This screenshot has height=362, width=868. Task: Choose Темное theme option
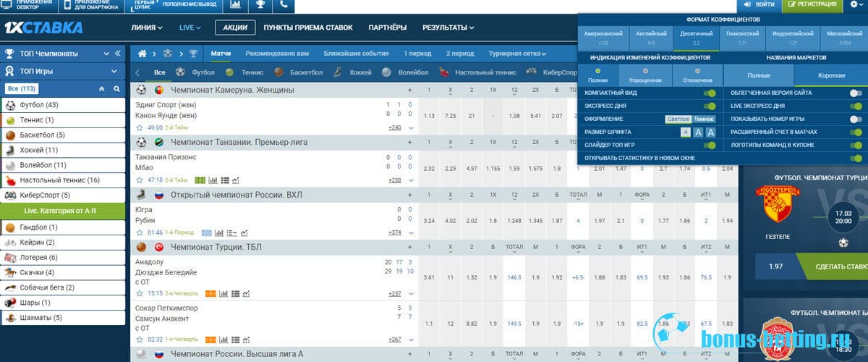(705, 119)
